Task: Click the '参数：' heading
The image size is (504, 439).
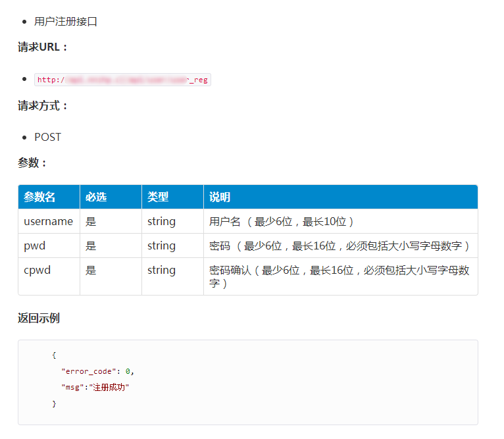Action: tap(32, 163)
